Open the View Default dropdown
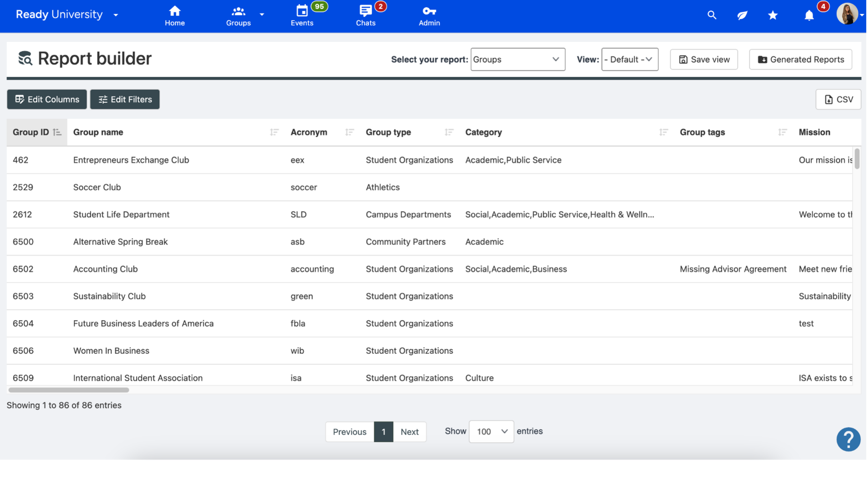The height and width of the screenshot is (488, 868). pos(629,59)
